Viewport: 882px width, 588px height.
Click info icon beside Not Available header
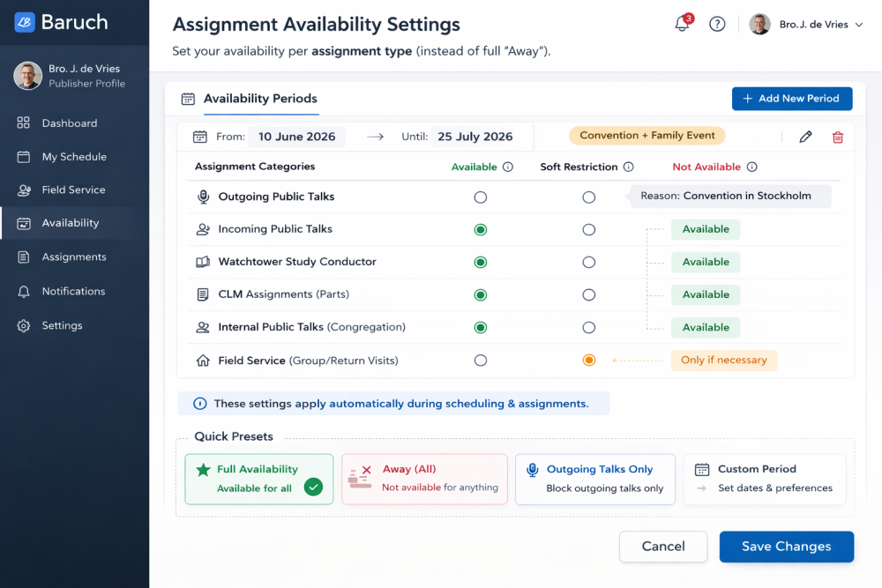752,167
